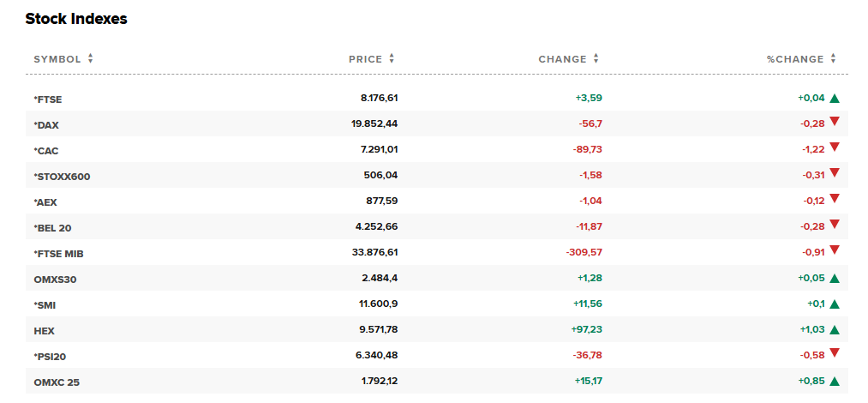Viewport: 868px width, 403px height.
Task: Click the change value -89,73
Action: (x=589, y=149)
